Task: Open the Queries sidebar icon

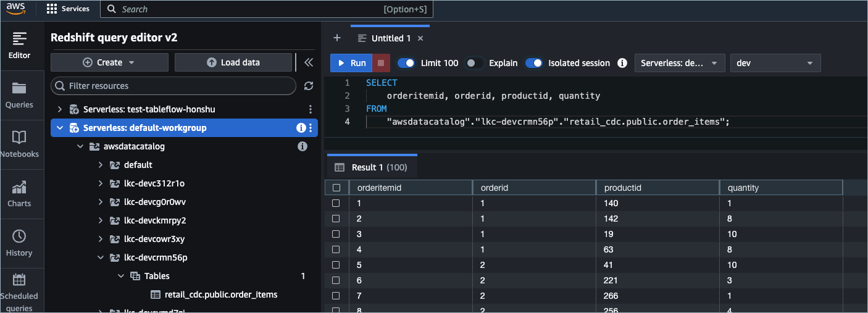Action: click(19, 94)
